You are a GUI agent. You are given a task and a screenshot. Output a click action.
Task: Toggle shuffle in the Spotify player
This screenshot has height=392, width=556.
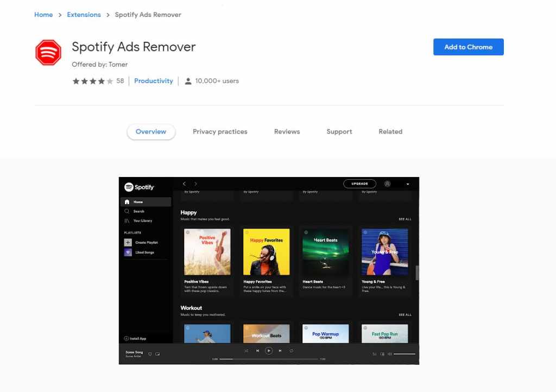[246, 351]
